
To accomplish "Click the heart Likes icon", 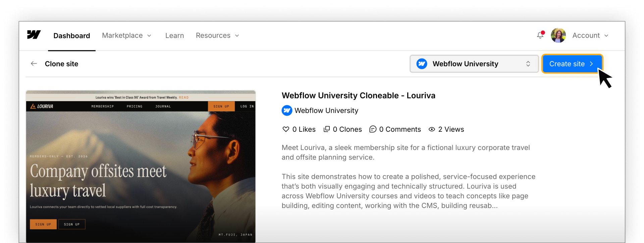I will click(286, 129).
